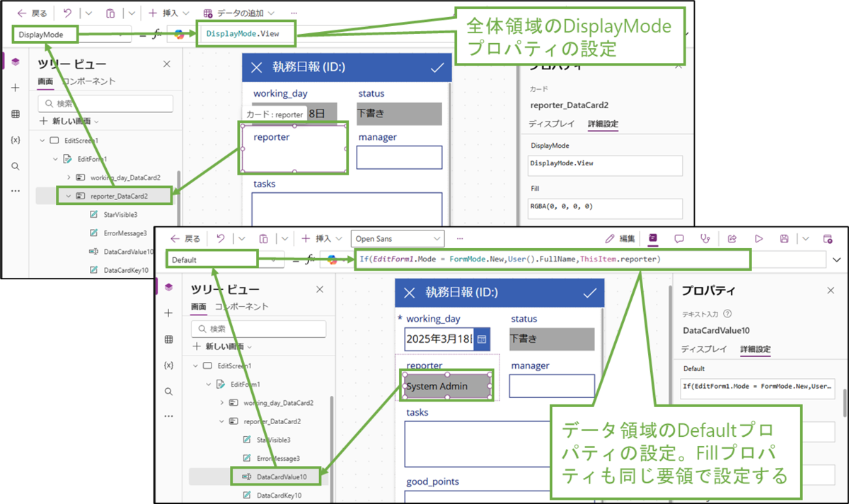The image size is (849, 504).
Task: Open the tree view layers icon in the front window rail
Action: pos(168,287)
